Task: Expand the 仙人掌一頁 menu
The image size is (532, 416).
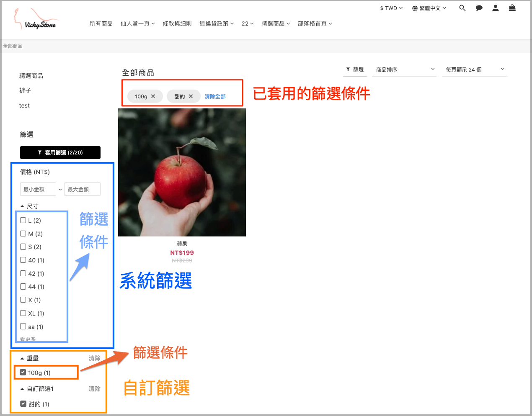Action: tap(138, 23)
